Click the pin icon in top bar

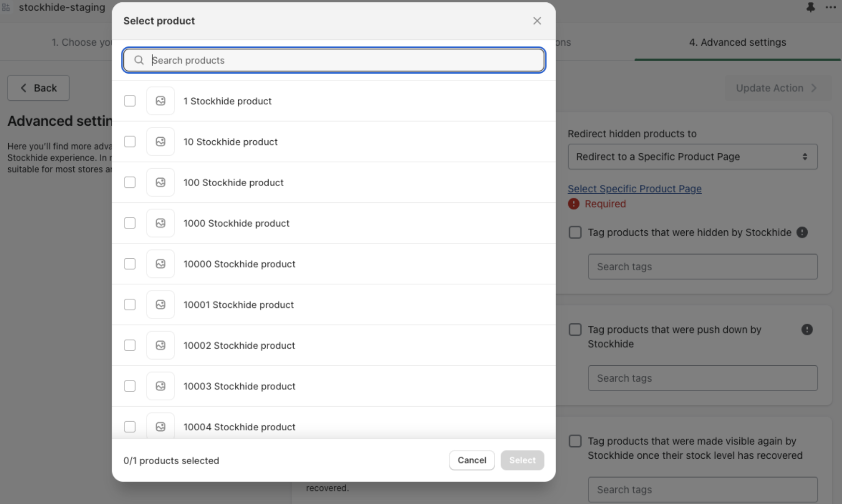point(811,7)
